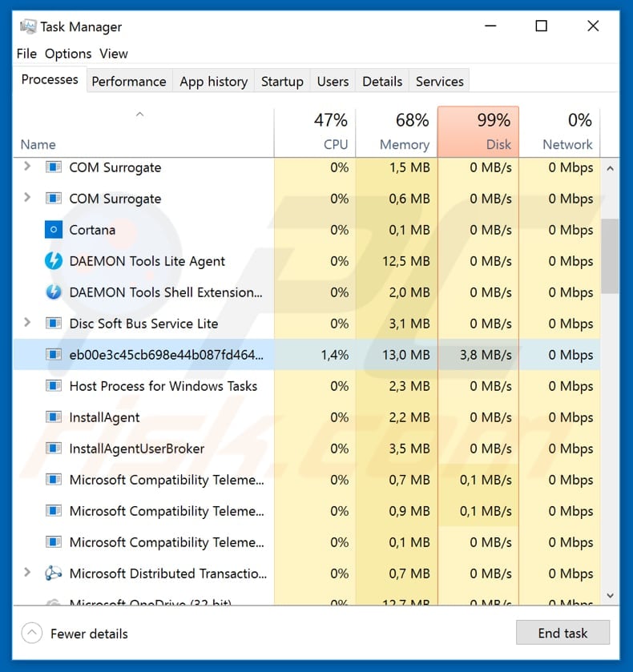Click the Fewer details circle arrow icon
Image resolution: width=633 pixels, height=672 pixels.
32,633
